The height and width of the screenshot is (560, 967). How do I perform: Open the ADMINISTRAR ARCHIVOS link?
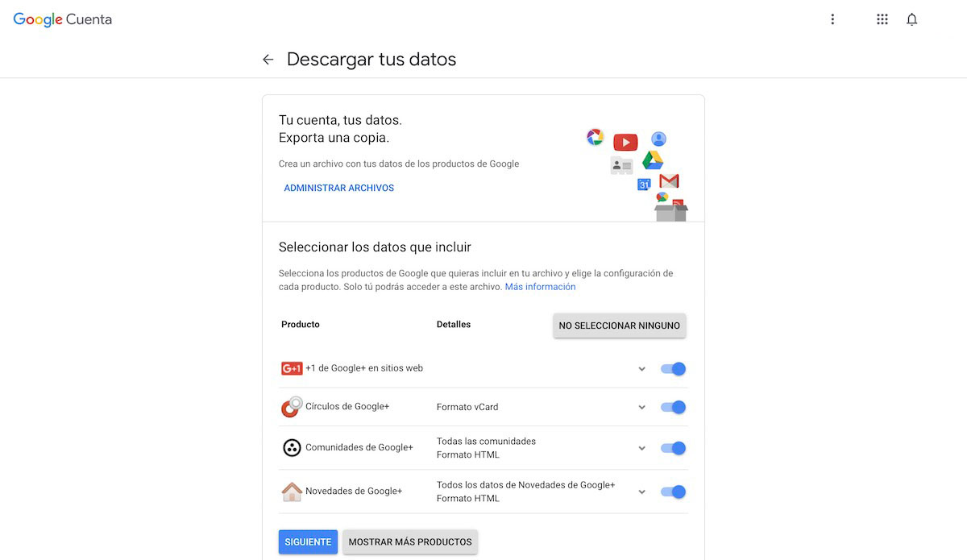point(339,188)
